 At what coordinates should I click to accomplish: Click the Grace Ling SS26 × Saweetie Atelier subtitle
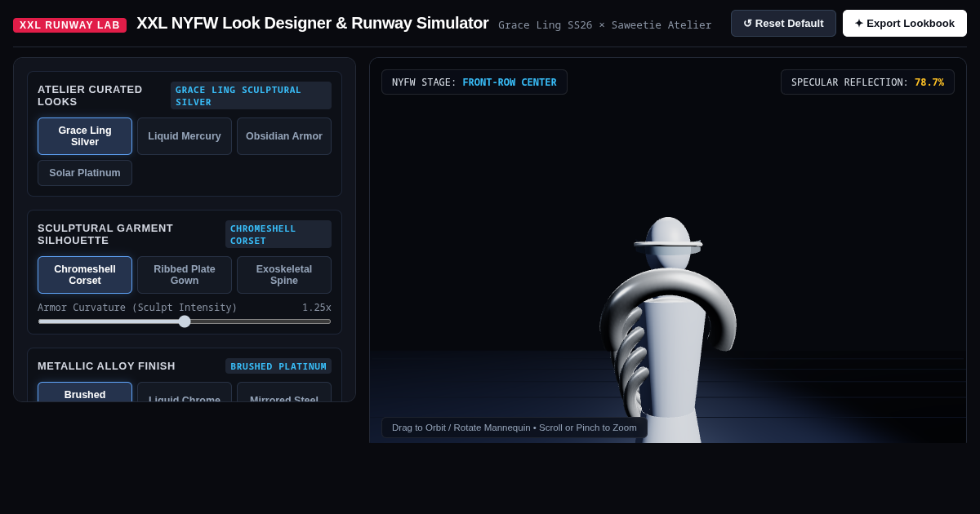(x=605, y=25)
